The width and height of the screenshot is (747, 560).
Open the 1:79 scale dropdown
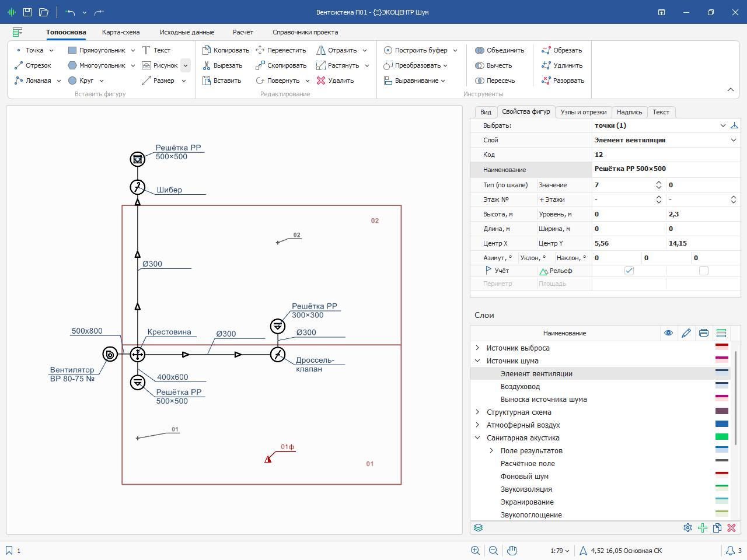[560, 551]
